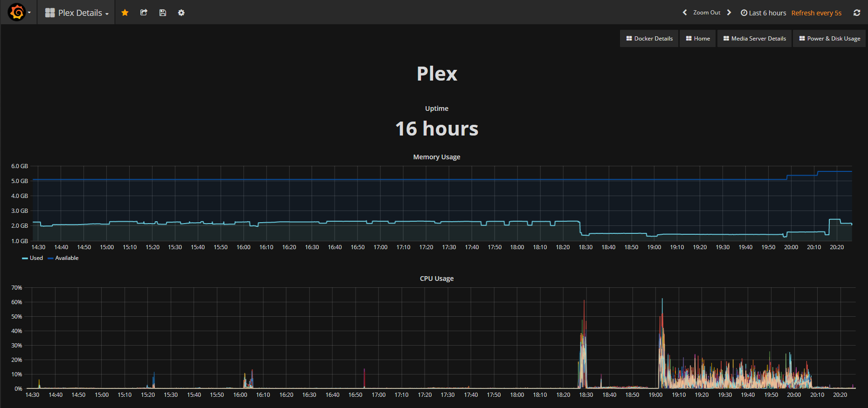Toggle the Used series in legend

[36, 258]
